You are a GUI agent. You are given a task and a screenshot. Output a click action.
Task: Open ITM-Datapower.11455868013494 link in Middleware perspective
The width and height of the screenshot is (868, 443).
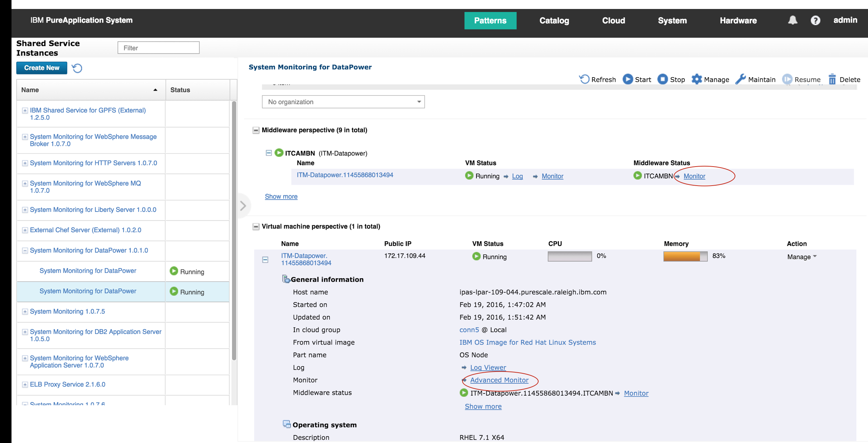pyautogui.click(x=345, y=175)
